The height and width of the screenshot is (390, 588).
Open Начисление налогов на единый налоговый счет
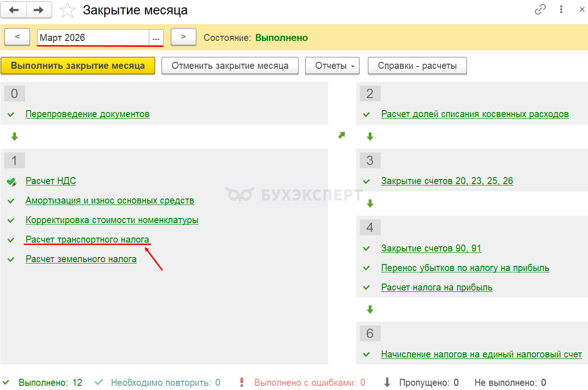pos(482,355)
